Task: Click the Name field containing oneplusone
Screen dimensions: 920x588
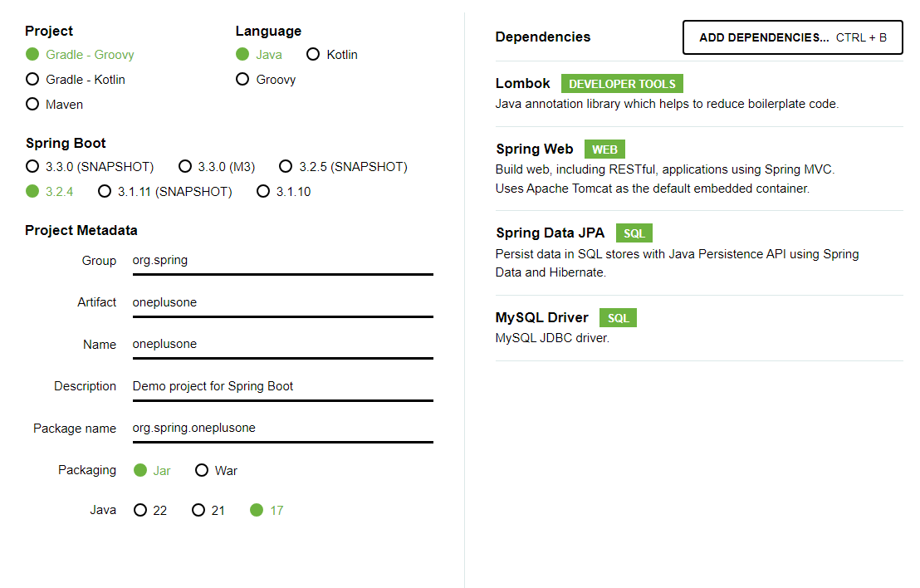Action: point(283,345)
